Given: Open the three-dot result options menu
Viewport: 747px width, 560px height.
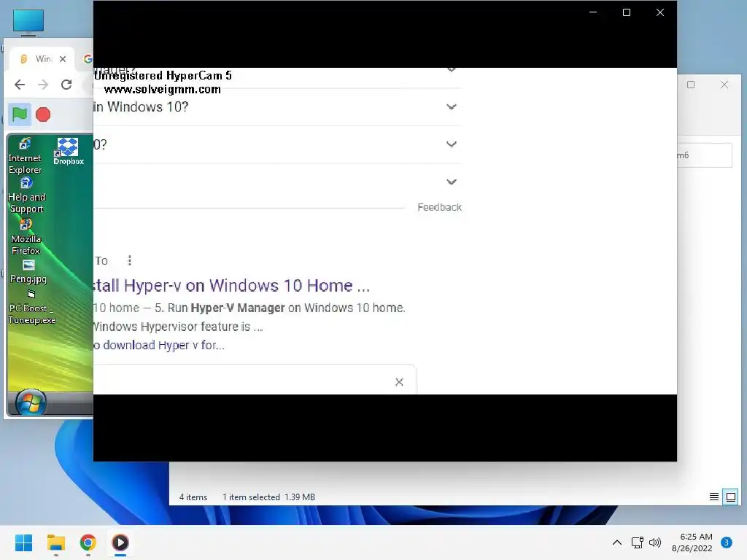Looking at the screenshot, I should [130, 260].
